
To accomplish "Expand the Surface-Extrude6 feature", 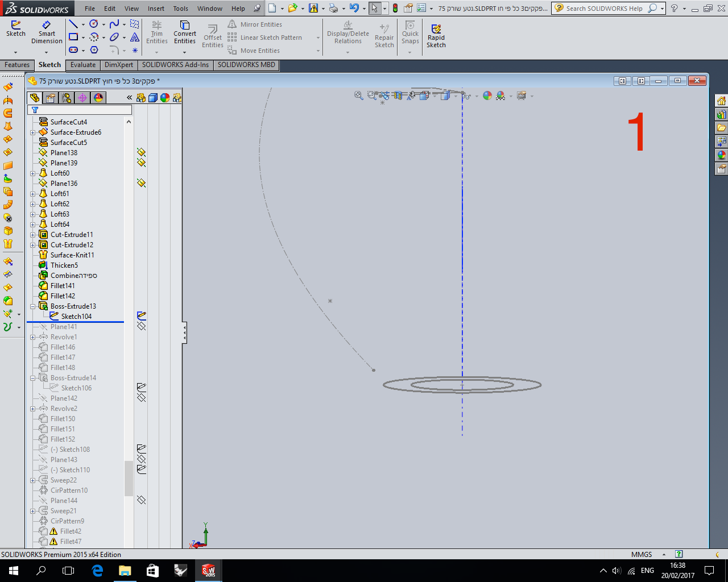I will [33, 132].
